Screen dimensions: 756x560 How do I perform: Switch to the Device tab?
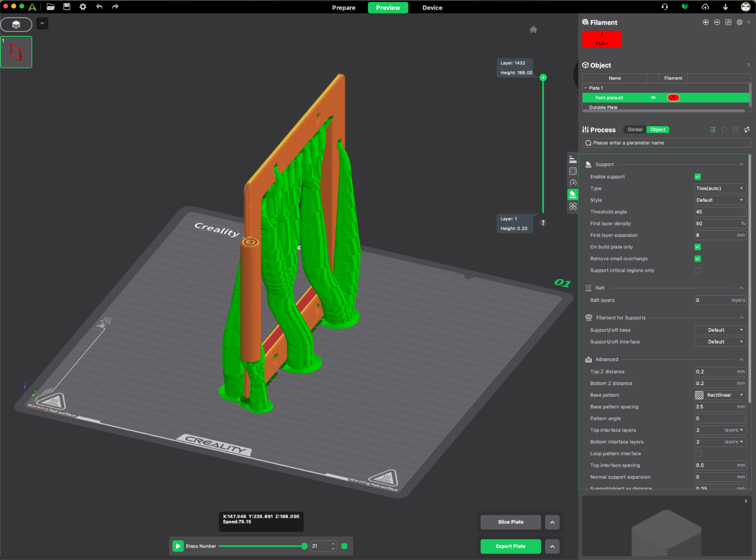432,8
